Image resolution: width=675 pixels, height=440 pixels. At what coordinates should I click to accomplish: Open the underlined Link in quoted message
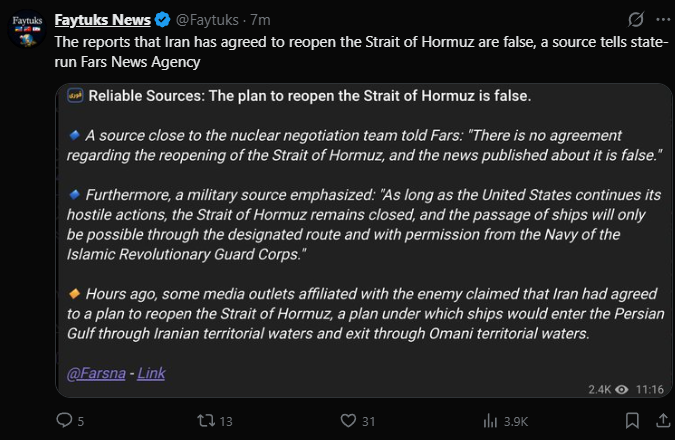point(151,373)
